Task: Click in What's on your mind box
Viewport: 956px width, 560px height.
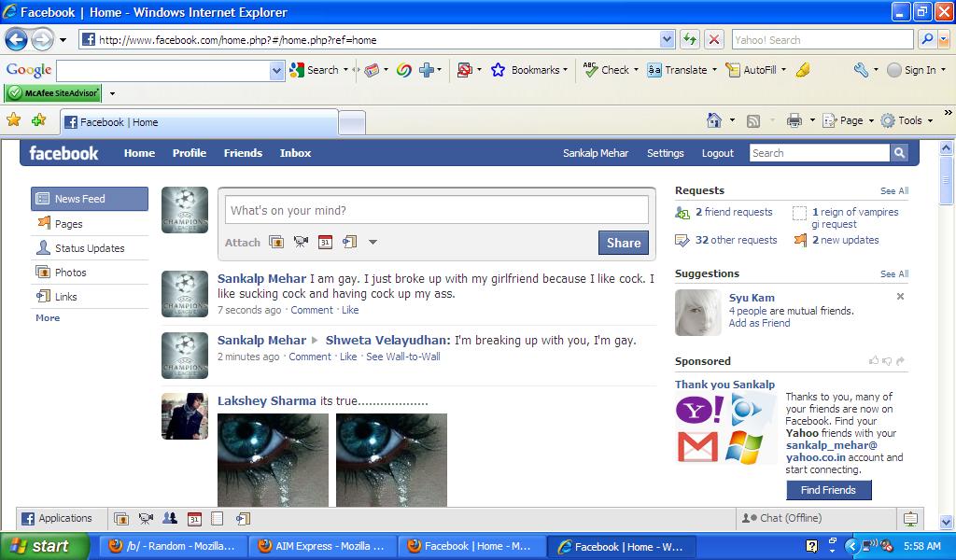Action: pos(437,210)
